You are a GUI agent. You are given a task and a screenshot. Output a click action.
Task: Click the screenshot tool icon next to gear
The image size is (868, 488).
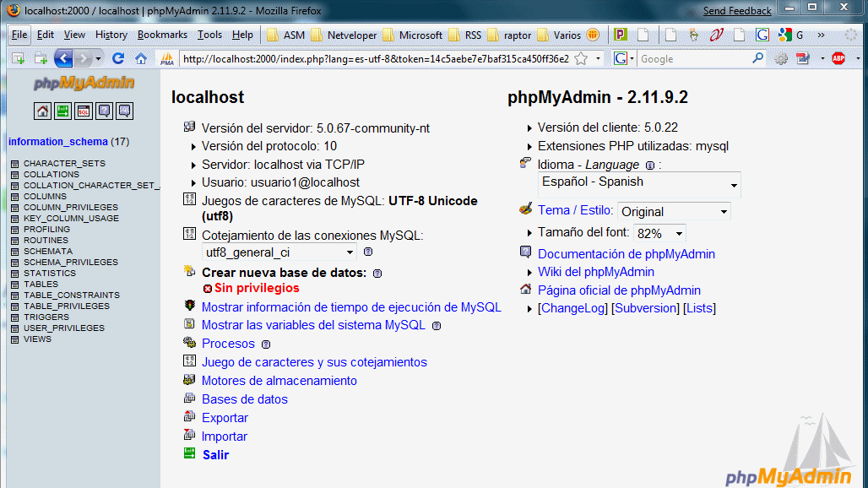tap(803, 58)
